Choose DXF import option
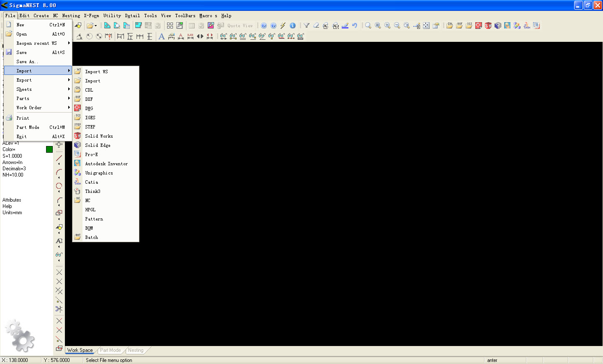 [106, 99]
